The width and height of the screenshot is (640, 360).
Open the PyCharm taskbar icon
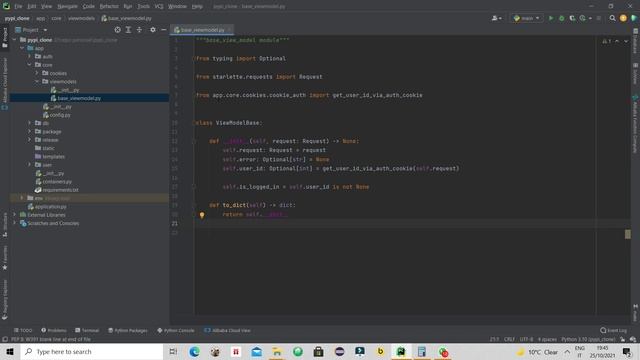[x=401, y=351]
